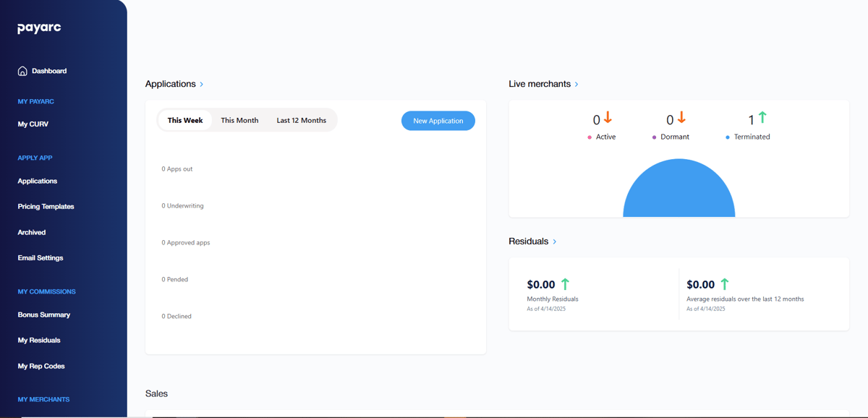
Task: Open Pricing Templates in the sidebar
Action: (46, 207)
